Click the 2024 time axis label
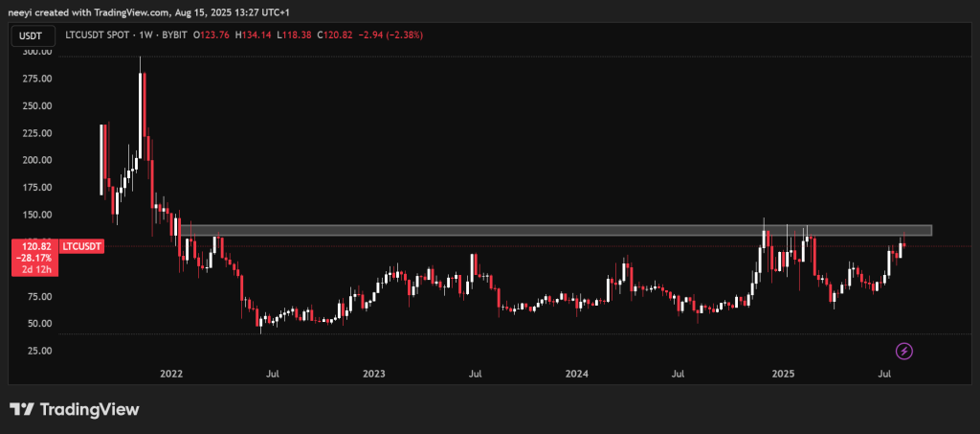980x434 pixels. [576, 374]
